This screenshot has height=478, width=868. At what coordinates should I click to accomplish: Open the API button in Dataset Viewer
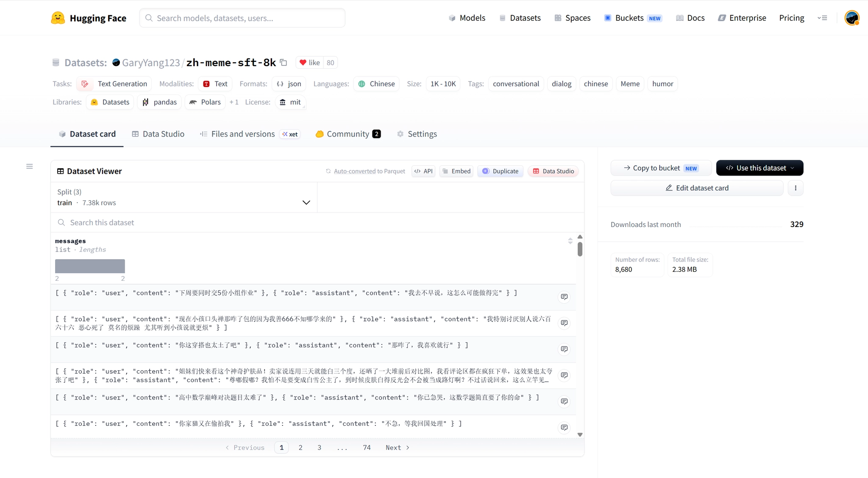423,171
